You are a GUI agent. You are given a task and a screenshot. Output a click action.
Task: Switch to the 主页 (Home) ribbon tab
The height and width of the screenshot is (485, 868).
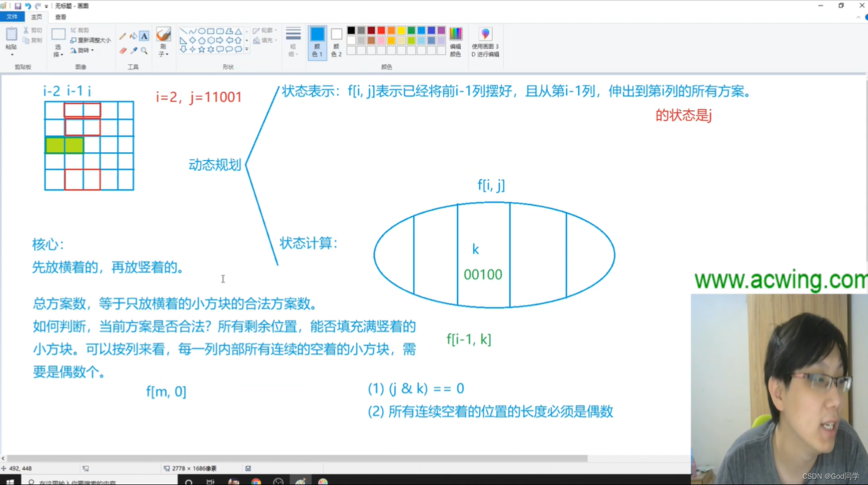click(37, 17)
